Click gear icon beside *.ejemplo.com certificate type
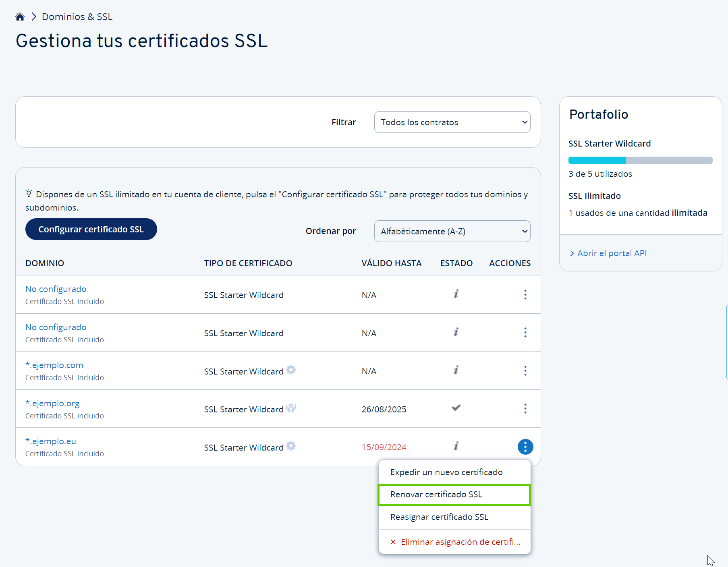Screen dimensions: 728x567 coord(291,370)
